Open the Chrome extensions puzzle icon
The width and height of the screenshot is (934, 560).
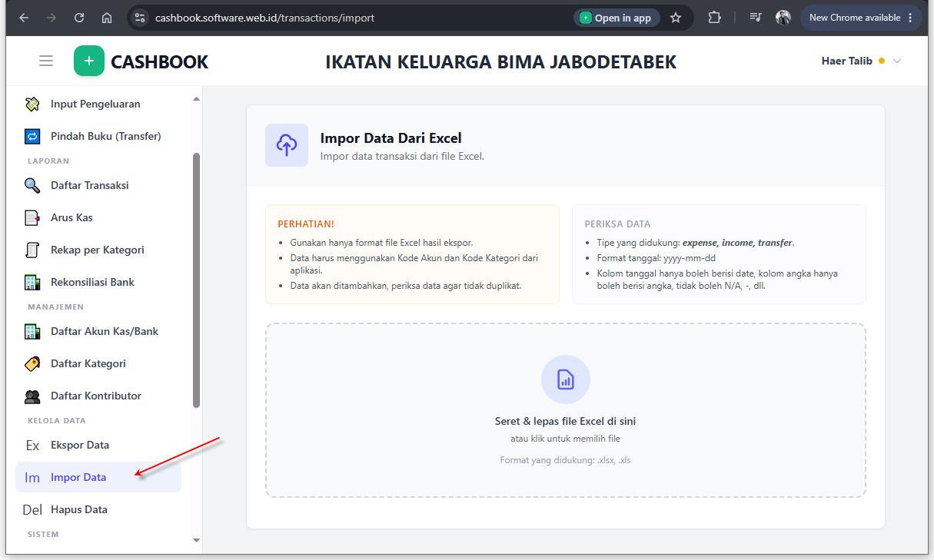click(714, 18)
